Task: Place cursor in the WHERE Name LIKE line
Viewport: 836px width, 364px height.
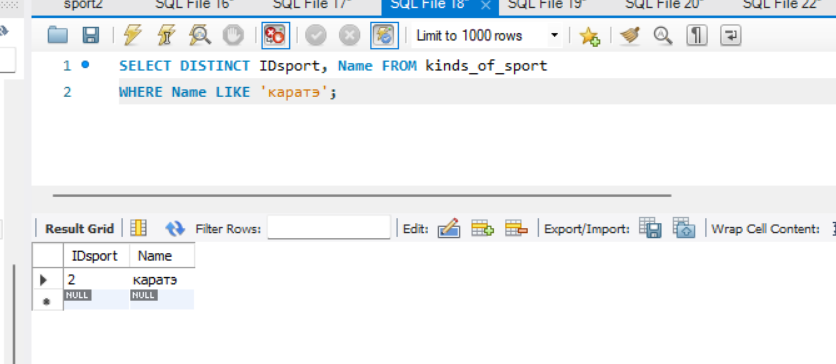Action: [x=228, y=92]
